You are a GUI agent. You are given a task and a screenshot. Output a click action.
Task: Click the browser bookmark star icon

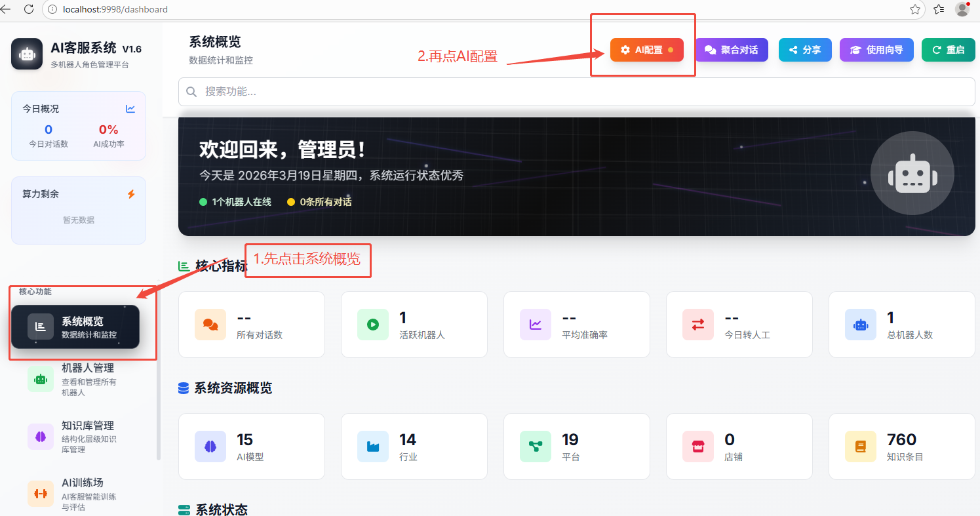[x=915, y=9]
